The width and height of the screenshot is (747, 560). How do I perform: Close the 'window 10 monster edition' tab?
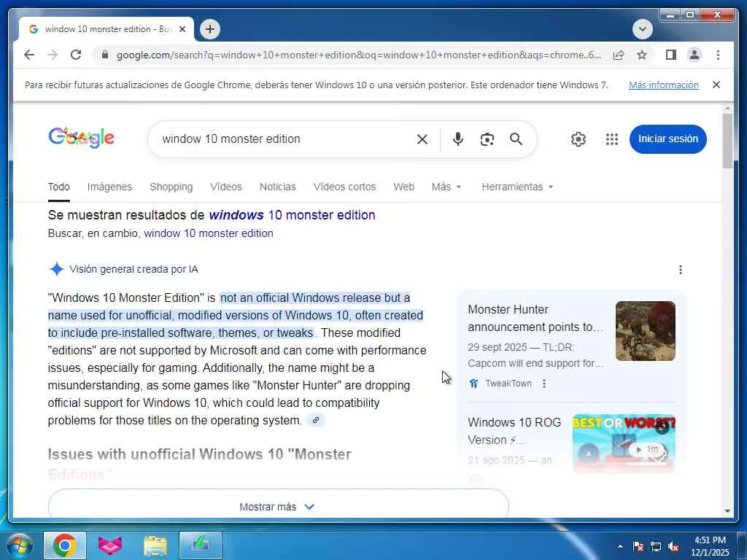[x=182, y=29]
